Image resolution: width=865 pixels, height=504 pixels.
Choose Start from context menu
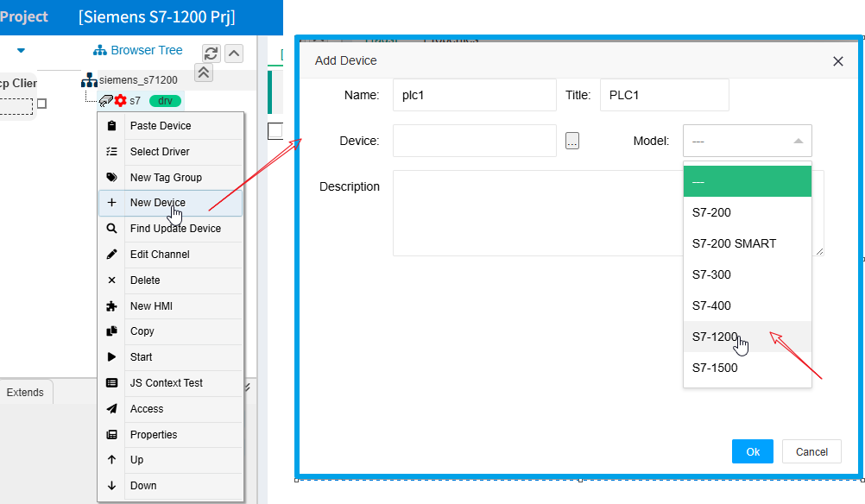tap(171, 357)
